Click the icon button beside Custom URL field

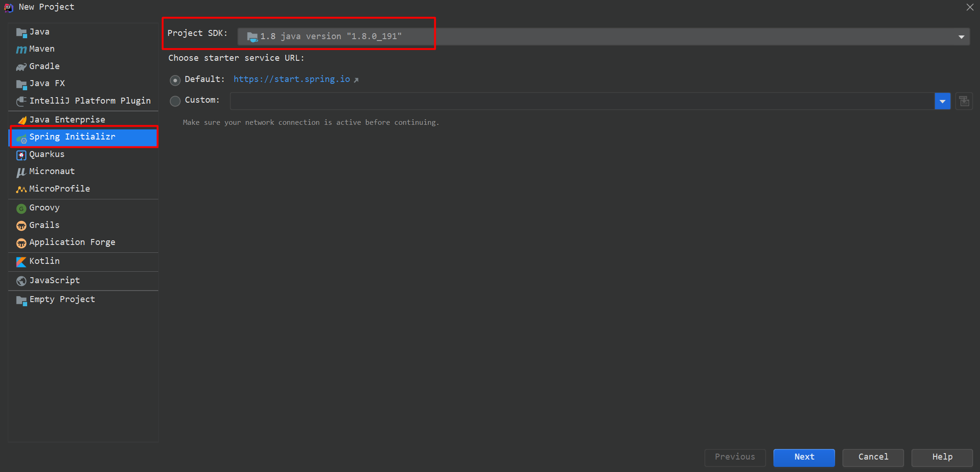[964, 101]
